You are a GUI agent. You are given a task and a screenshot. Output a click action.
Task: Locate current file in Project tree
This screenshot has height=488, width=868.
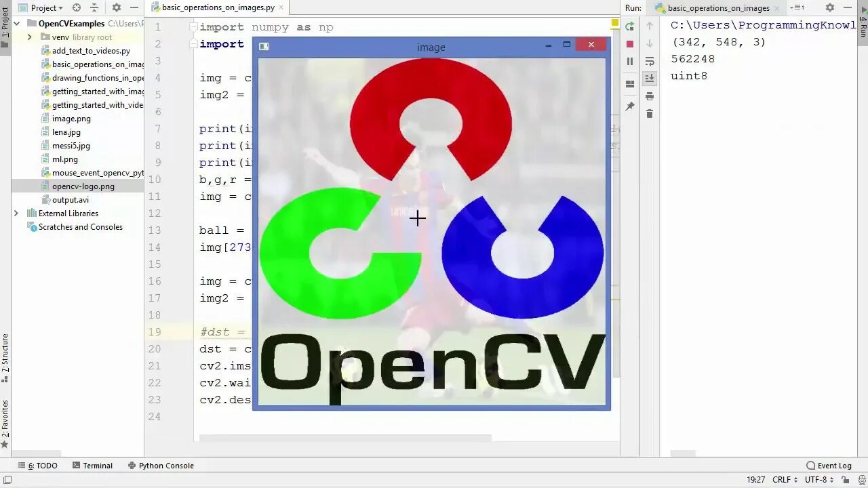tap(76, 7)
